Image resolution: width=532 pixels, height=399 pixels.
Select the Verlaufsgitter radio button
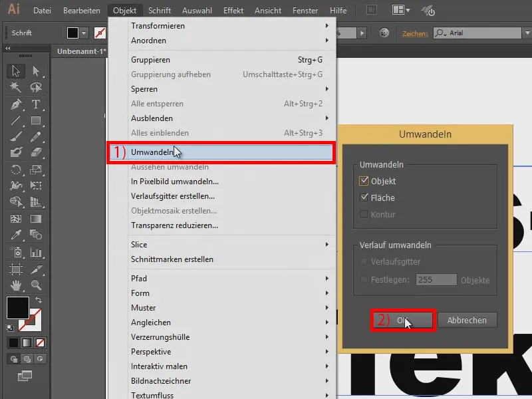click(364, 261)
